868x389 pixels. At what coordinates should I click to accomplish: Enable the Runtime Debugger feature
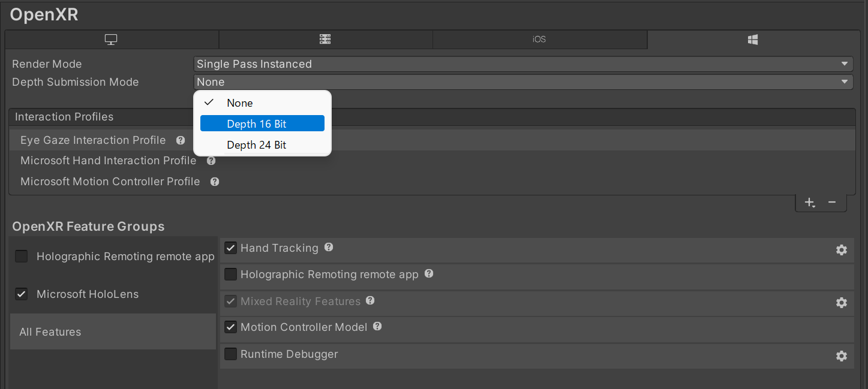(230, 354)
